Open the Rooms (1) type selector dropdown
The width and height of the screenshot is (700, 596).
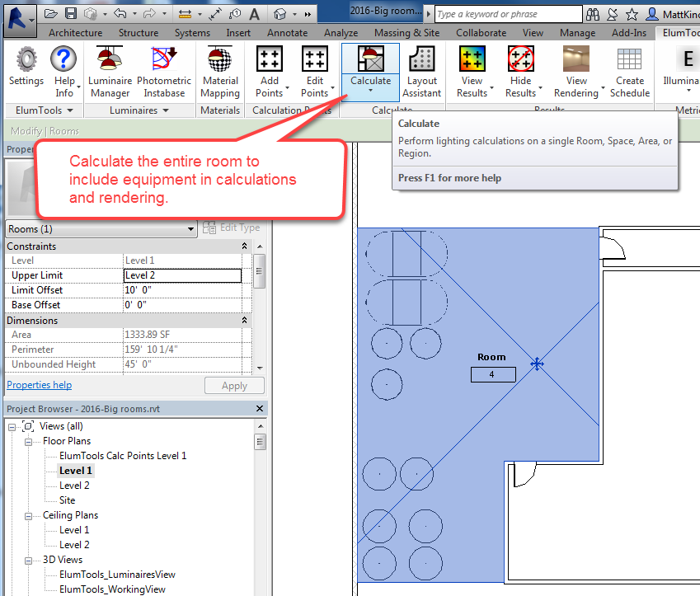coord(101,229)
